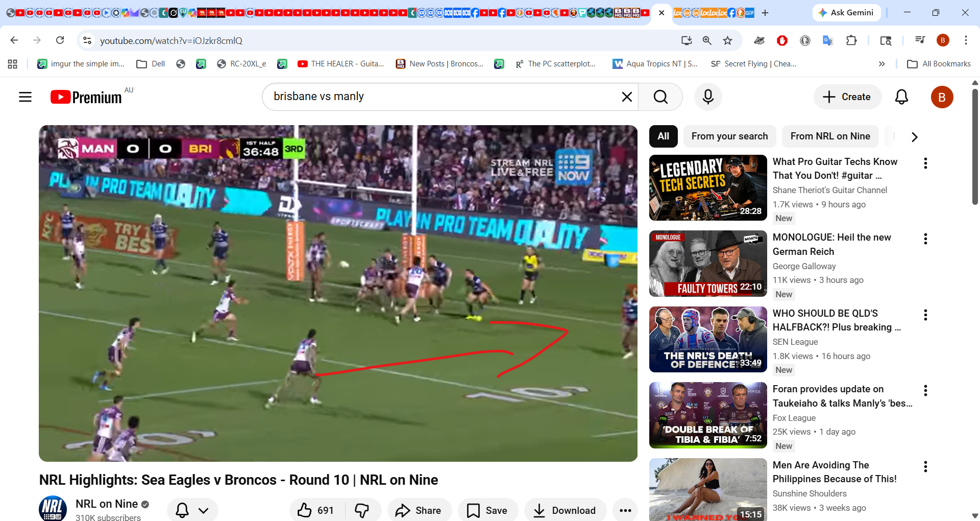Open the Chrome extensions puzzle icon

click(x=851, y=40)
